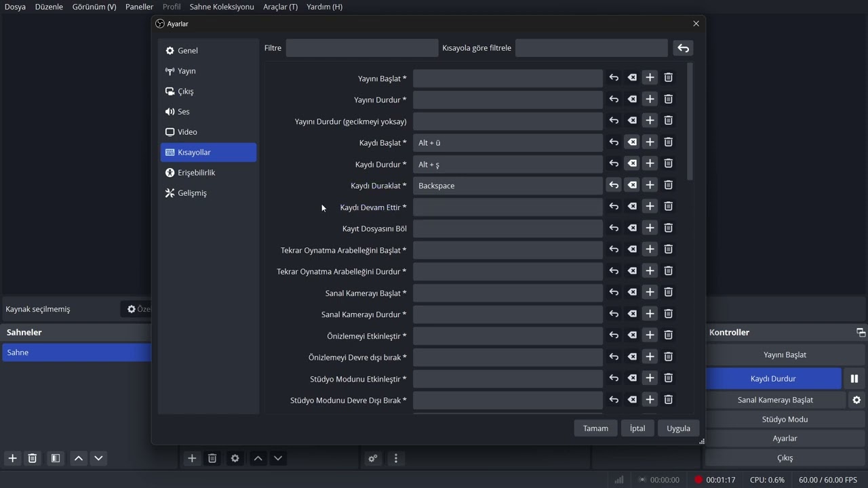Add another hotkey for Kaydı Başlat

[x=650, y=142]
